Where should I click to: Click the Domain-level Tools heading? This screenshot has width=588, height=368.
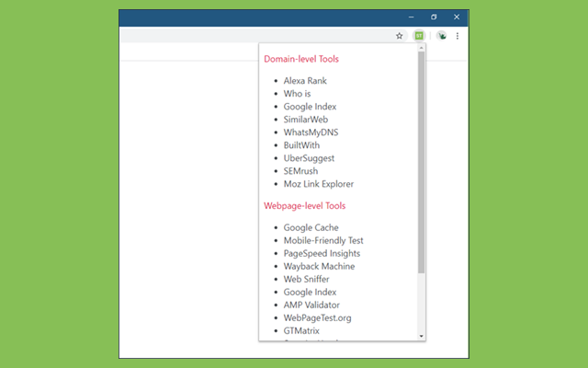pos(301,59)
